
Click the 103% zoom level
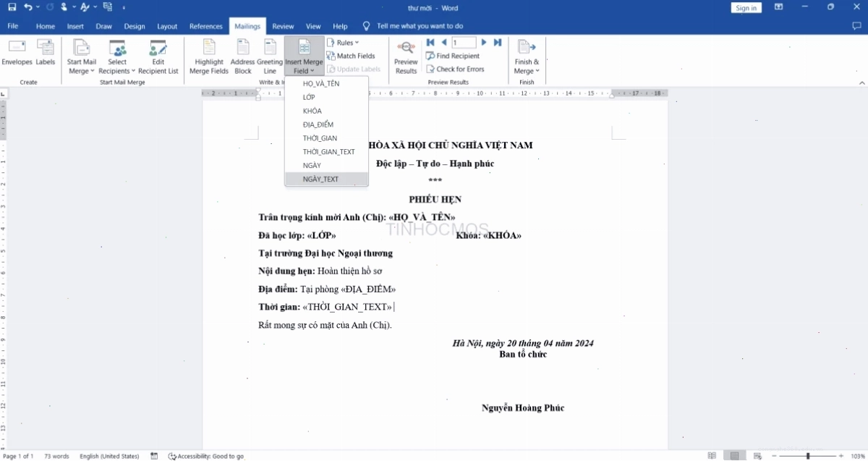click(858, 456)
